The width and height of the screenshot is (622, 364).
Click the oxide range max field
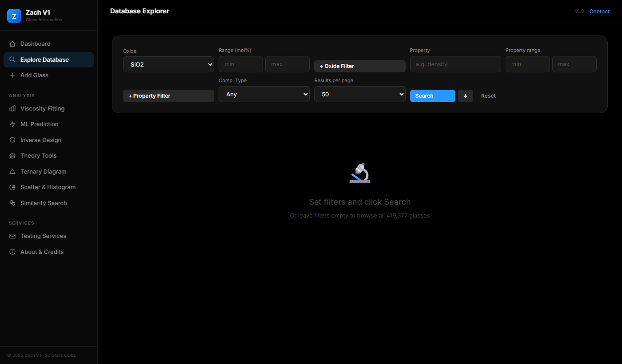click(287, 64)
